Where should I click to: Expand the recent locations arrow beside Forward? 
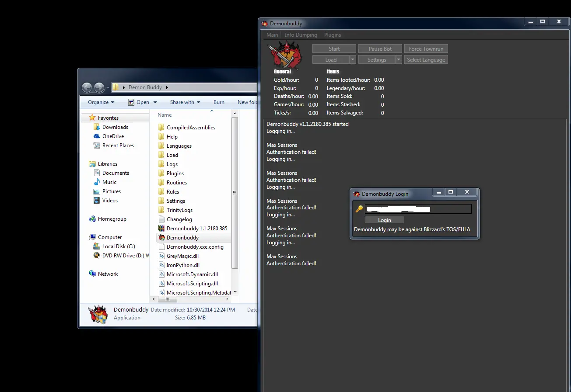tap(108, 88)
